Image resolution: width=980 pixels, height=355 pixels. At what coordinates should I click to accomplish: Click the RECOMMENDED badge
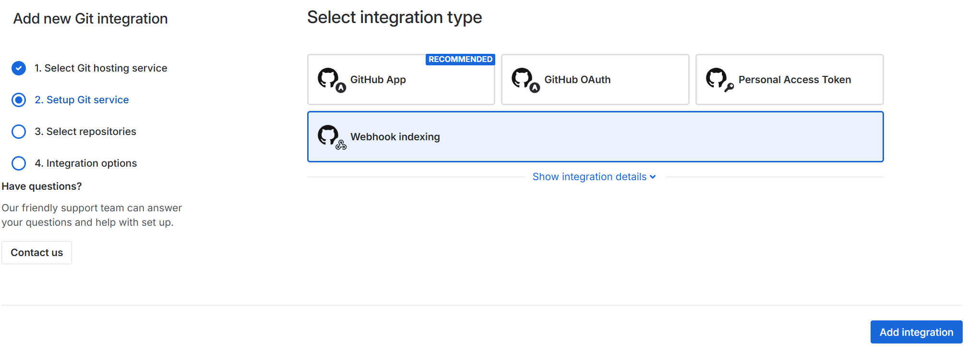pyautogui.click(x=460, y=60)
